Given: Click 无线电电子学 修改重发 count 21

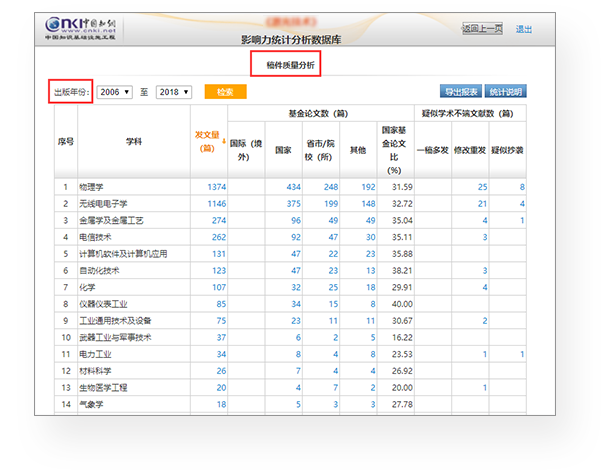Looking at the screenshot, I should [x=482, y=204].
